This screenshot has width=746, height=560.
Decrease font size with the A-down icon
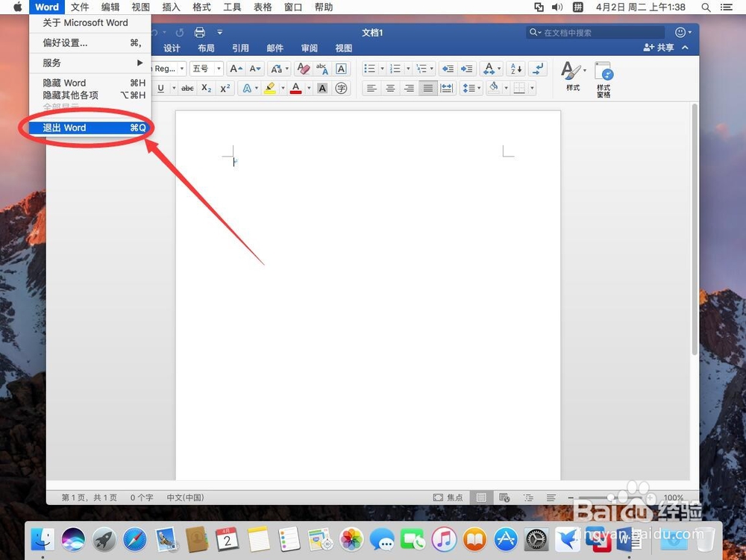[x=255, y=69]
